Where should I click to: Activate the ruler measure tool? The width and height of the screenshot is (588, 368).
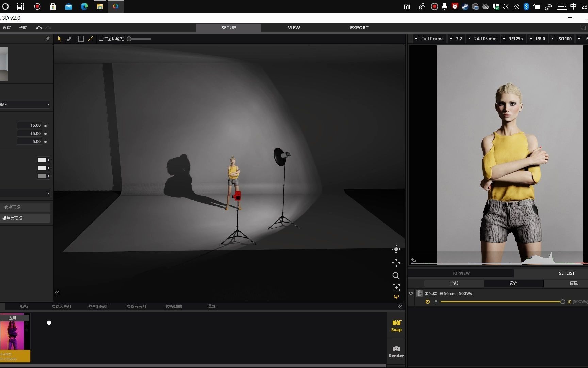69,39
